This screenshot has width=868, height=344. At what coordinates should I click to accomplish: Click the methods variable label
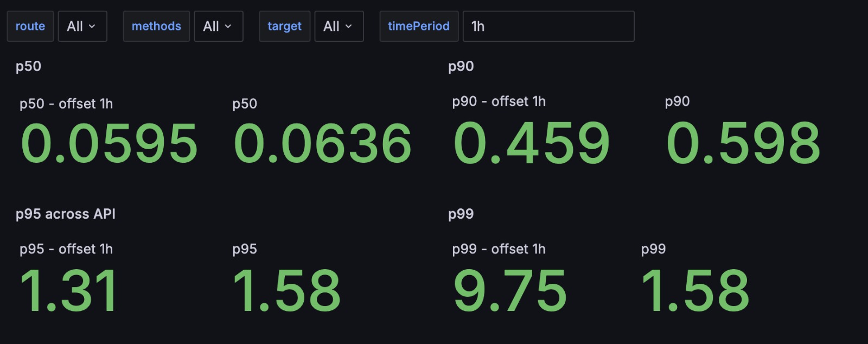[156, 26]
